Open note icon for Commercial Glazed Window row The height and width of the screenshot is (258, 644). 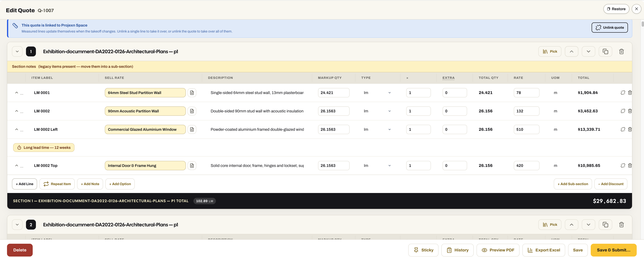[x=192, y=129]
